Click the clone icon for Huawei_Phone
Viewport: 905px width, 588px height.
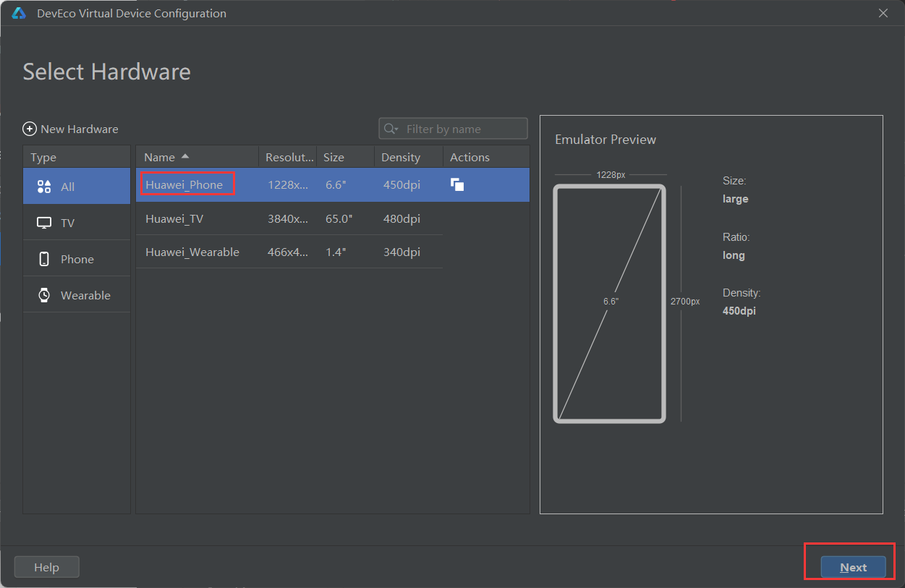tap(457, 184)
